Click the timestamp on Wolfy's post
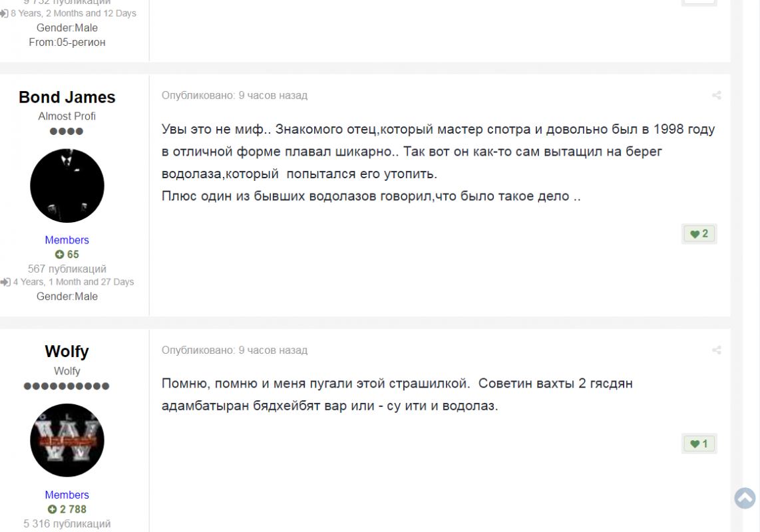 tap(273, 350)
